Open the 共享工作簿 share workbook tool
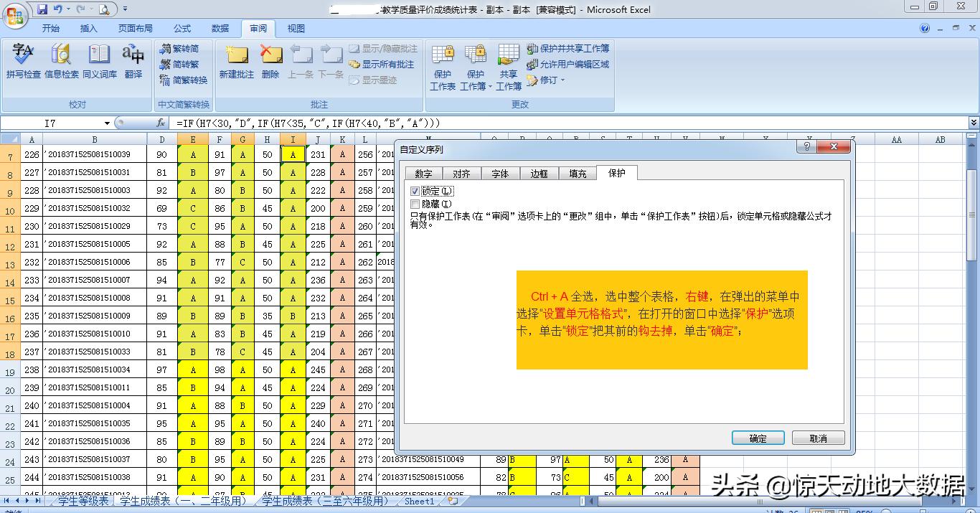The width and height of the screenshot is (980, 513). [x=508, y=63]
